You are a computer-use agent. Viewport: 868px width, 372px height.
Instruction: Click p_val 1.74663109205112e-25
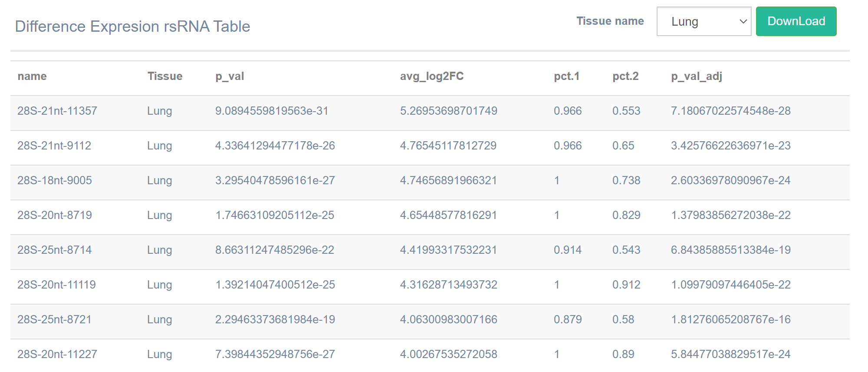click(275, 215)
